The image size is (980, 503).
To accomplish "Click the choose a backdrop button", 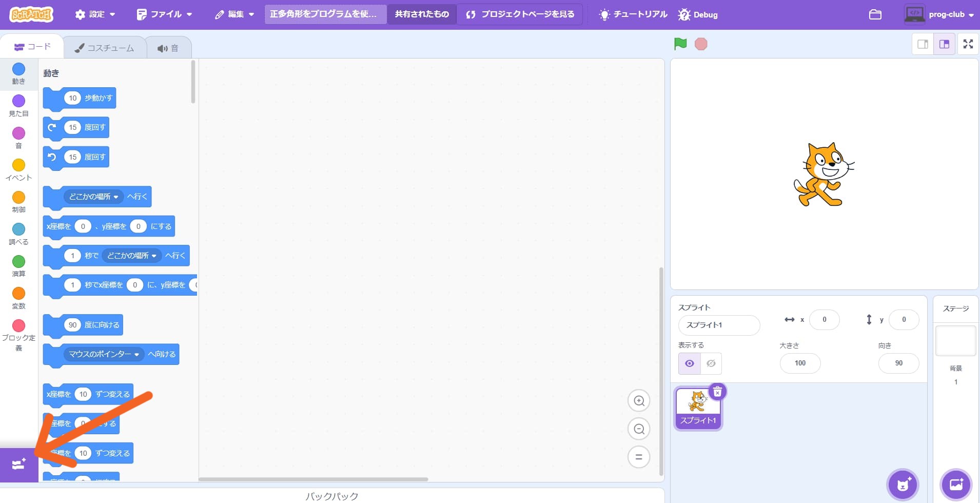I will [956, 485].
